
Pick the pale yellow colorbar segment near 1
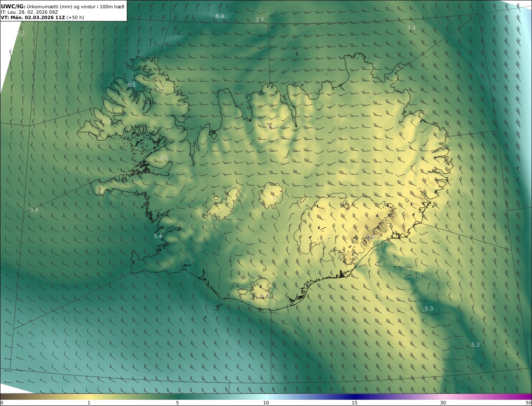[89, 396]
